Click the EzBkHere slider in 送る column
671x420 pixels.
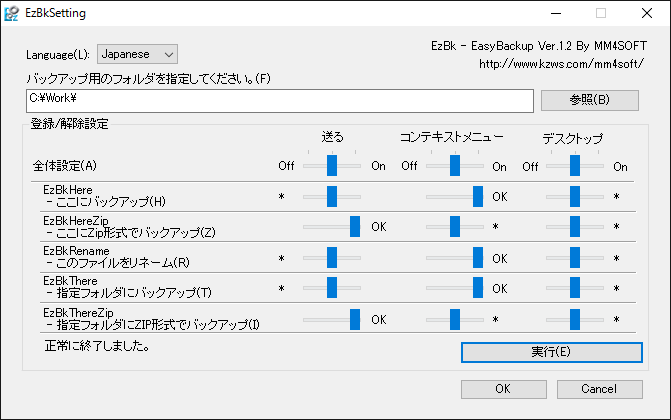332,197
